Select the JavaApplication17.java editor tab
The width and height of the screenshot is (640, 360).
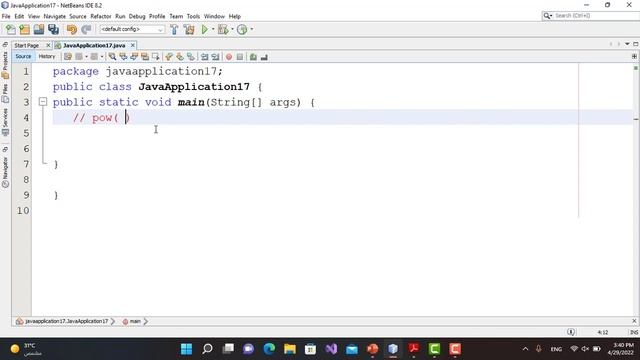[x=94, y=45]
